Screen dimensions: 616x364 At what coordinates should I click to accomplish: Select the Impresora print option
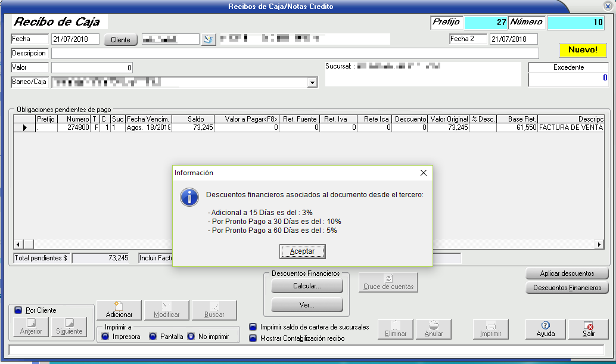pos(105,337)
